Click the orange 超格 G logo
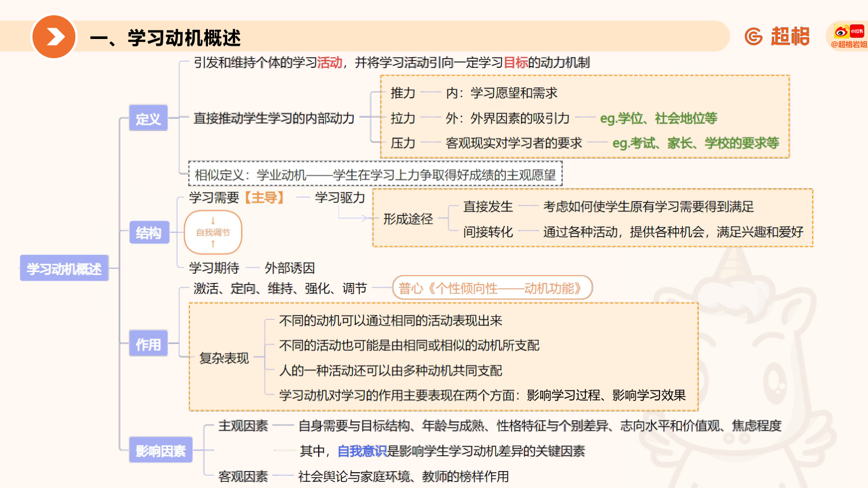This screenshot has width=868, height=488. click(x=753, y=36)
